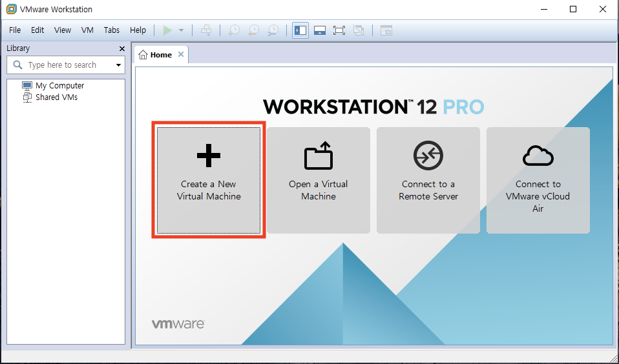Click the green Power On play button

[167, 30]
